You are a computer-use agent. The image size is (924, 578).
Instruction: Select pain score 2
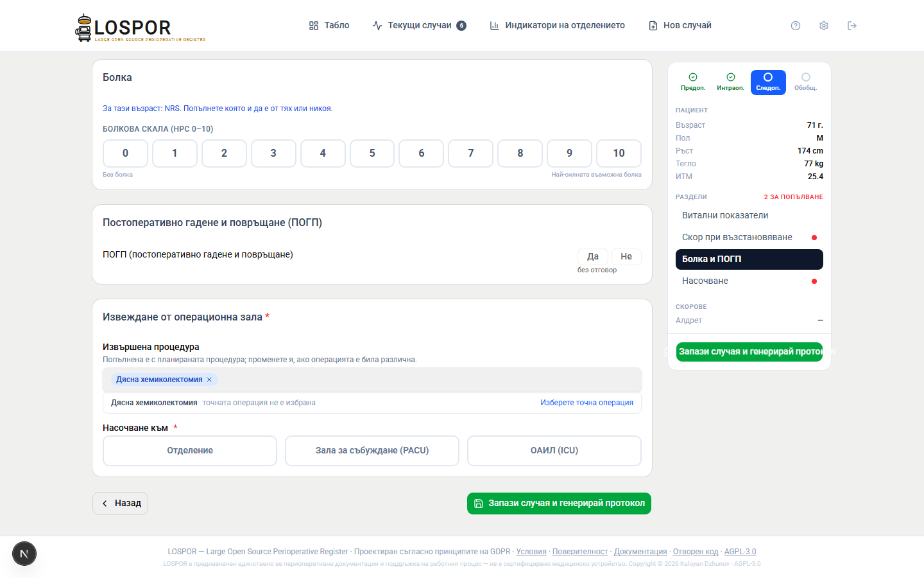coord(224,153)
